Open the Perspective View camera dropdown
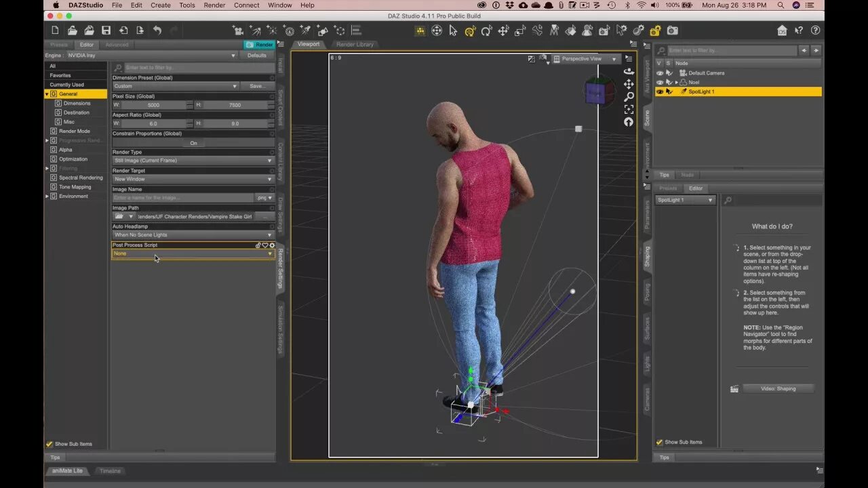This screenshot has height=488, width=868. (586, 59)
